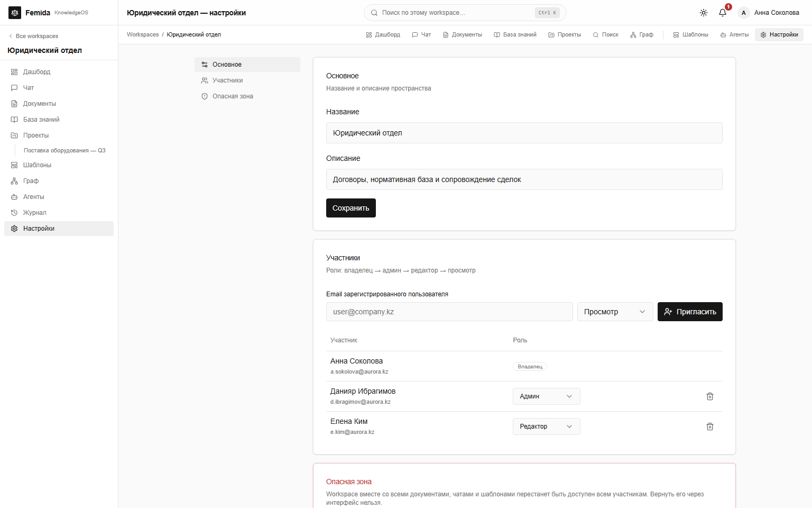Open the Дашборд tab in top navigation
Image resolution: width=812 pixels, height=508 pixels.
tap(383, 35)
